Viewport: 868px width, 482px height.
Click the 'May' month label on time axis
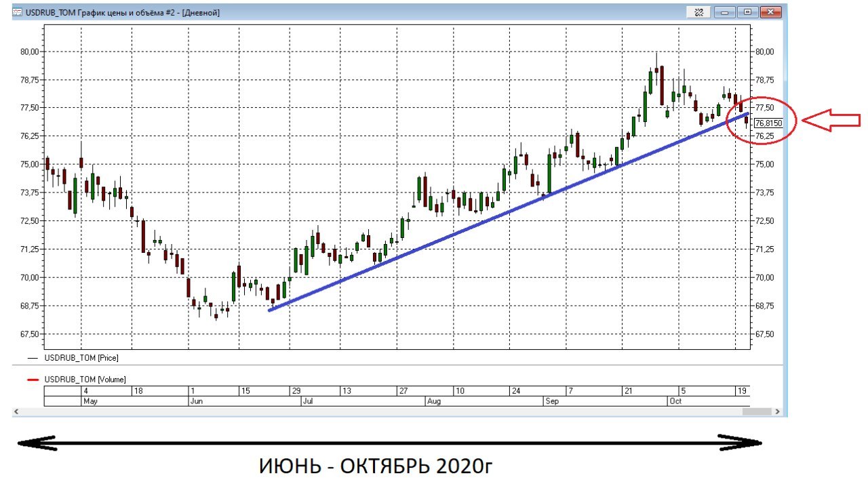click(90, 401)
